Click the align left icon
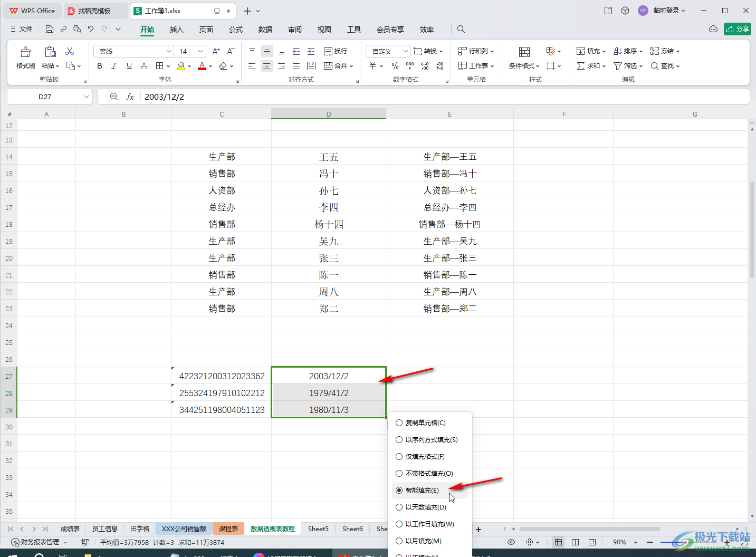This screenshot has width=756, height=557. (x=252, y=66)
